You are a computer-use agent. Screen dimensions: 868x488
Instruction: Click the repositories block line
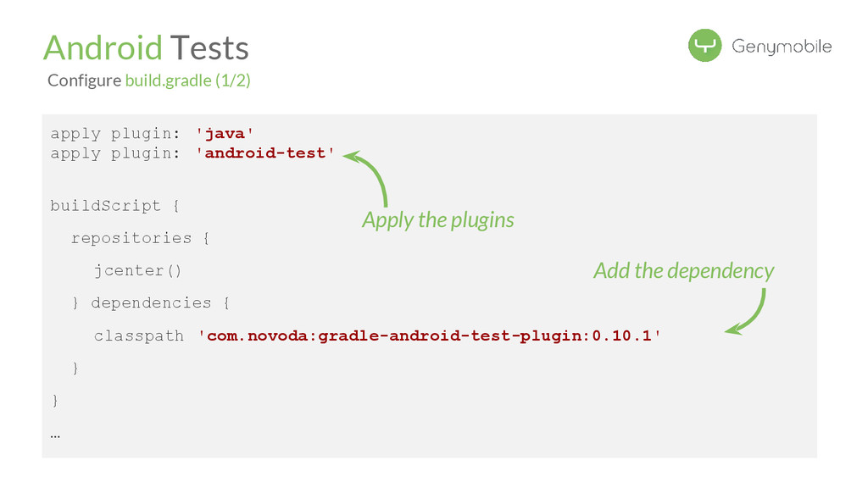140,238
